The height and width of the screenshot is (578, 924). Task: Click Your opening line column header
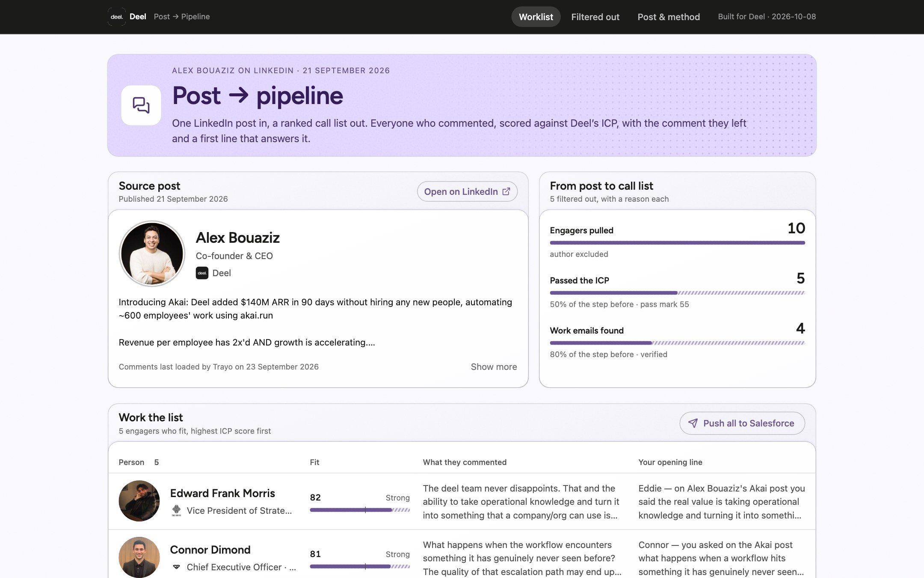[x=670, y=462]
